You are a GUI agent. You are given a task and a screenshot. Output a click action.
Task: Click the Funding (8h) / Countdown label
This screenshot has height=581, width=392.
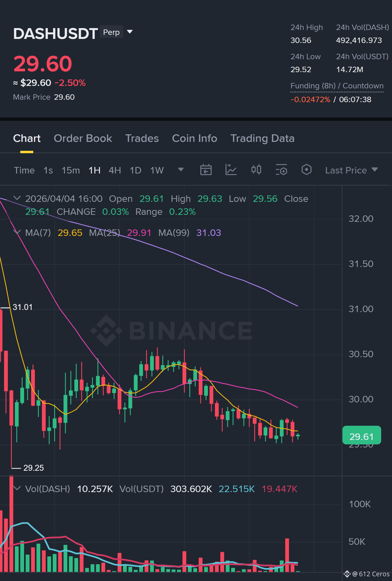coord(337,86)
